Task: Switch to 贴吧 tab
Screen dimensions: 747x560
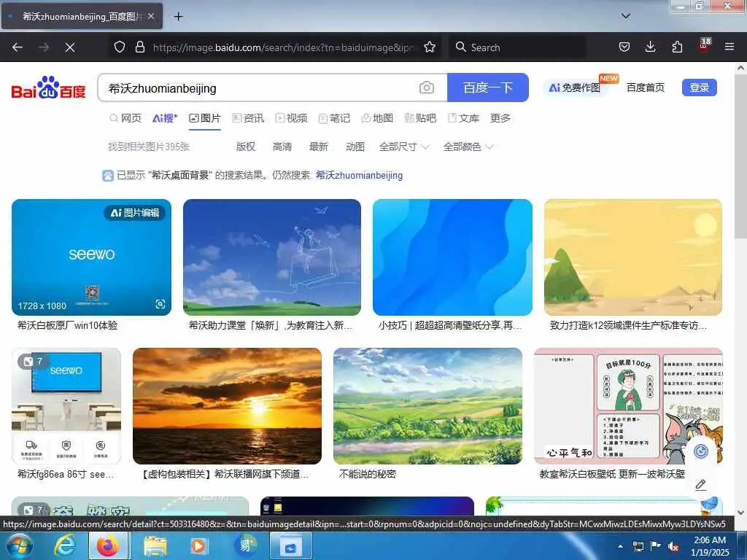Action: pyautogui.click(x=420, y=118)
